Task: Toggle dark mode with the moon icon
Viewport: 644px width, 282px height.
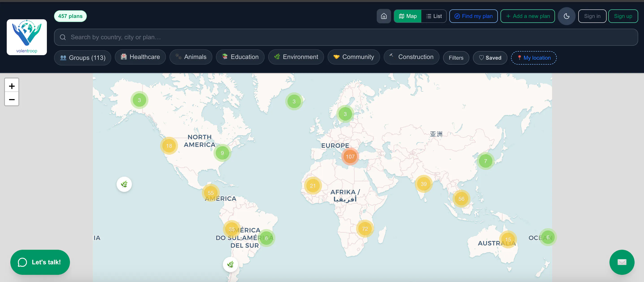Action: [x=566, y=16]
